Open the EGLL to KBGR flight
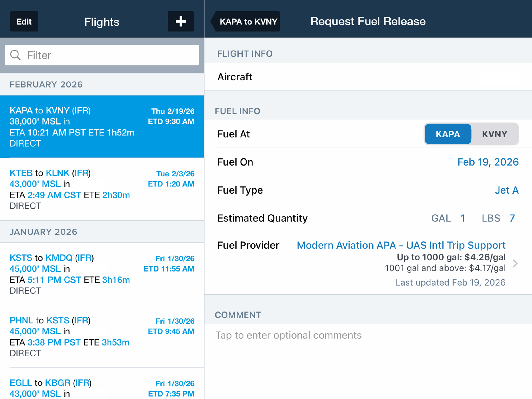532x399 pixels. [102, 388]
